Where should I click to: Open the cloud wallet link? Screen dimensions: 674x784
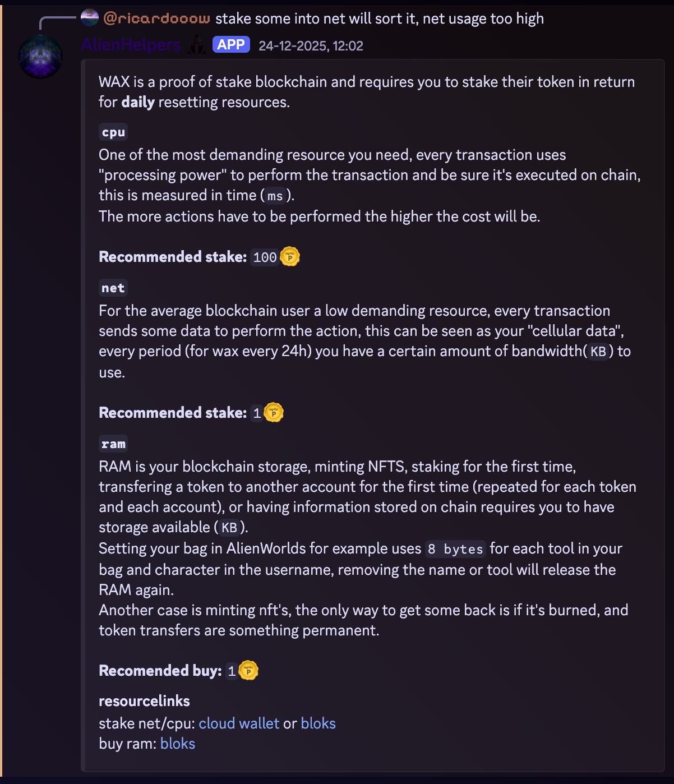239,723
